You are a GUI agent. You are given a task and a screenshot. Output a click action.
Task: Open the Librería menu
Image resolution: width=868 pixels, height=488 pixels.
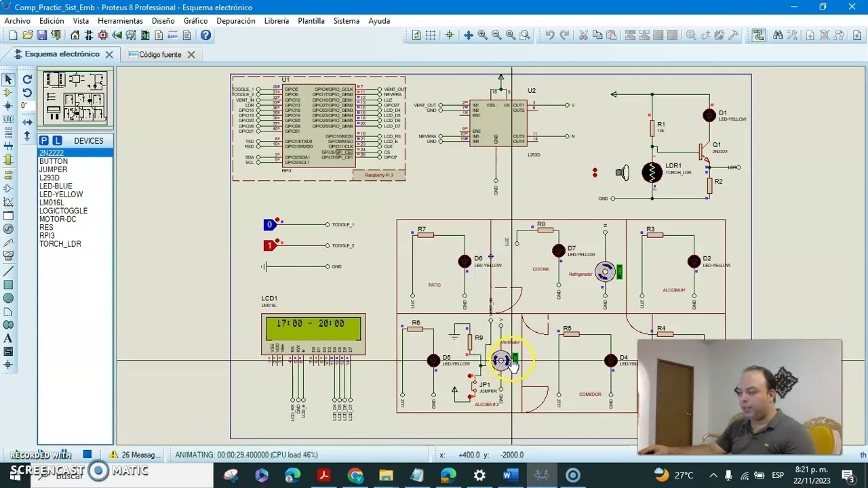click(x=277, y=21)
